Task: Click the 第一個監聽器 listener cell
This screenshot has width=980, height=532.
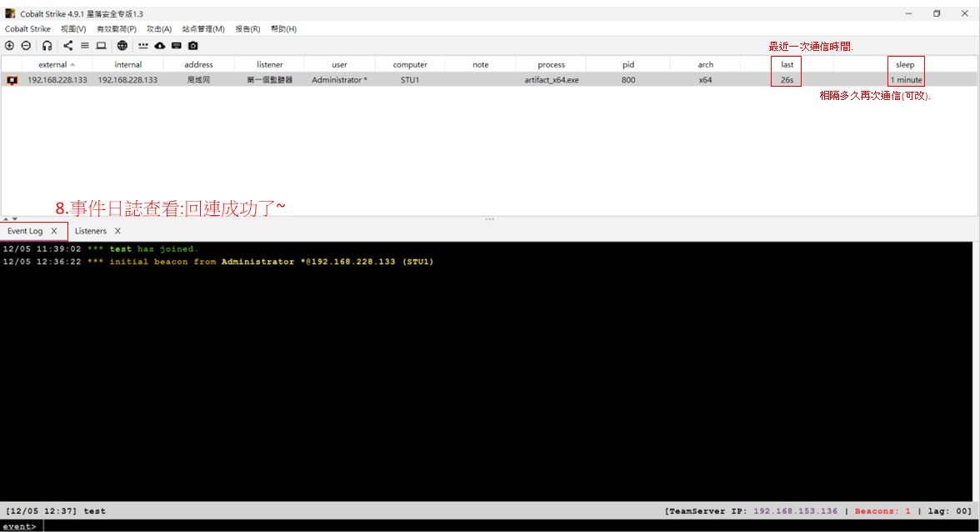Action: [x=269, y=80]
